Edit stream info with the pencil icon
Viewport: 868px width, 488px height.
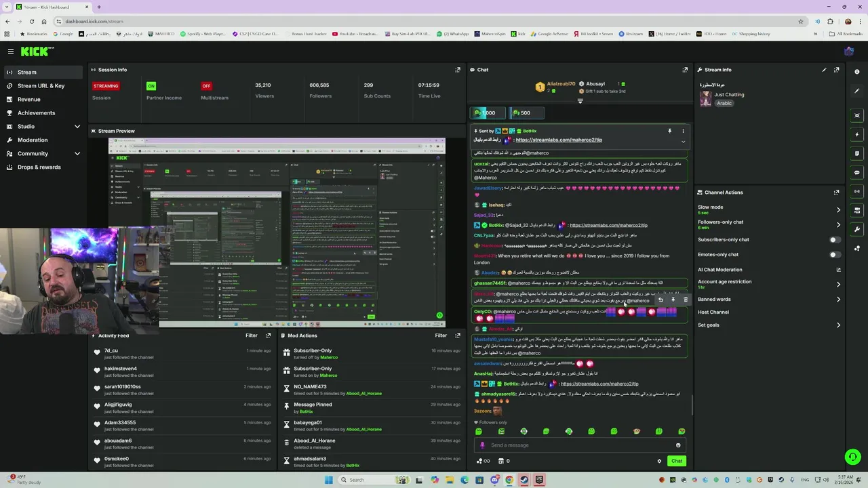click(x=824, y=70)
